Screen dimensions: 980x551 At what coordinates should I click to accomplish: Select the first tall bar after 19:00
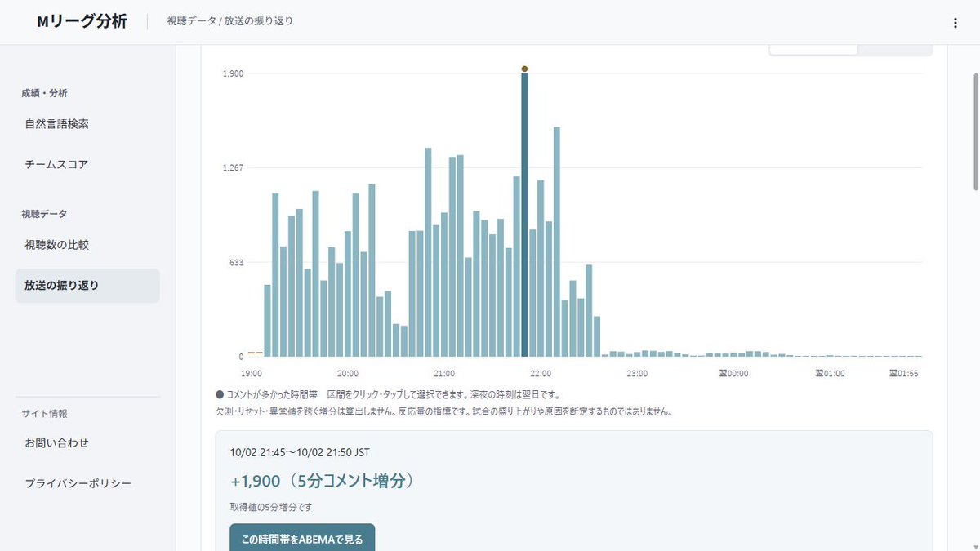(275, 275)
